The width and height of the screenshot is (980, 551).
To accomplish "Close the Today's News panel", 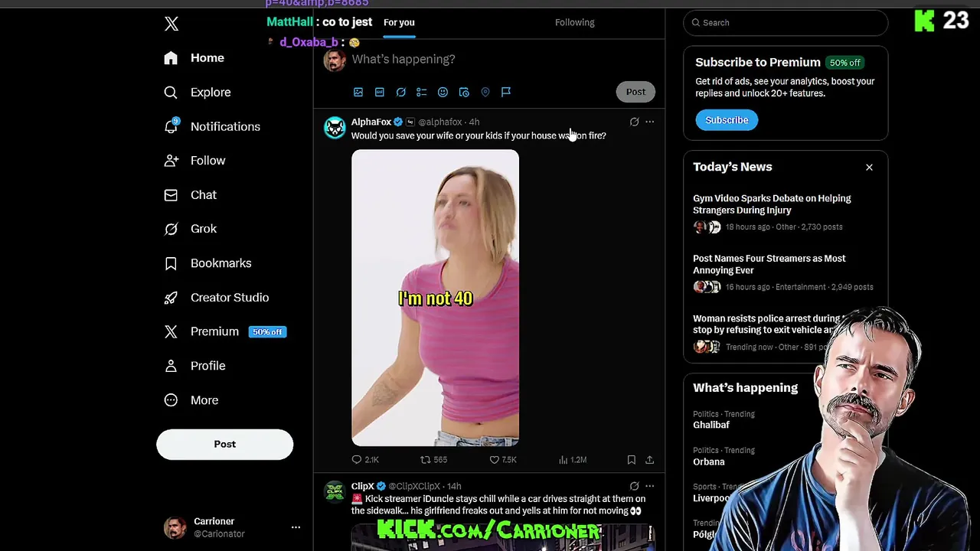I will [x=869, y=168].
